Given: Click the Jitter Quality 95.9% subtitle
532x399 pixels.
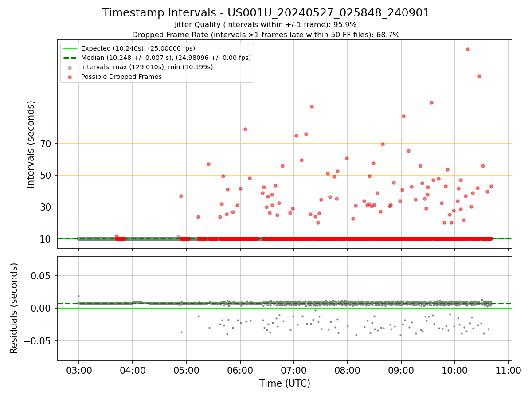Looking at the screenshot, I should [x=266, y=25].
